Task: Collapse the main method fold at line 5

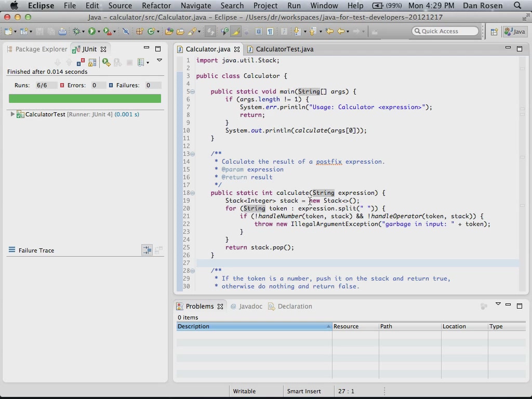Action: 192,91
